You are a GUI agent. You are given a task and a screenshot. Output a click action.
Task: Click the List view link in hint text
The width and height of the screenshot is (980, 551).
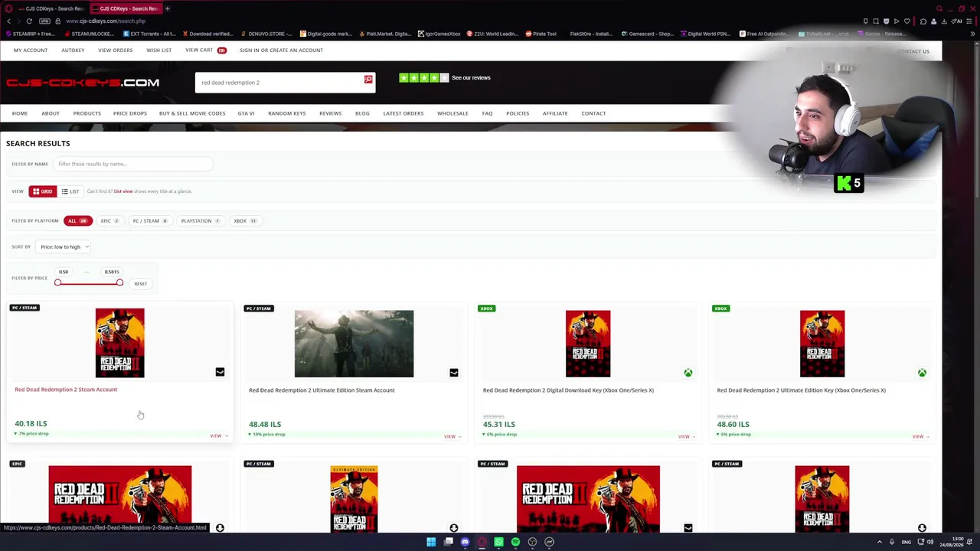(123, 191)
